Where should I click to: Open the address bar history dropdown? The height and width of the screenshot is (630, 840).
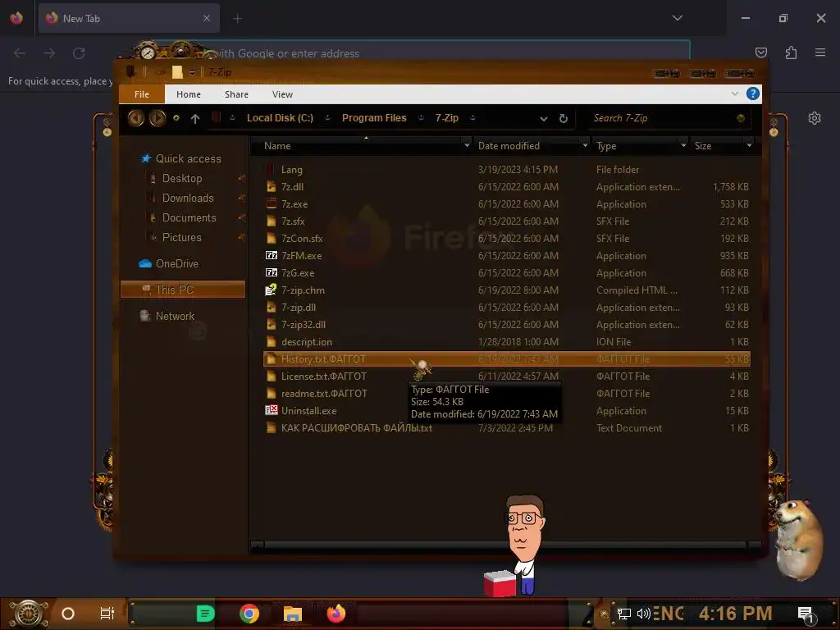tap(544, 118)
